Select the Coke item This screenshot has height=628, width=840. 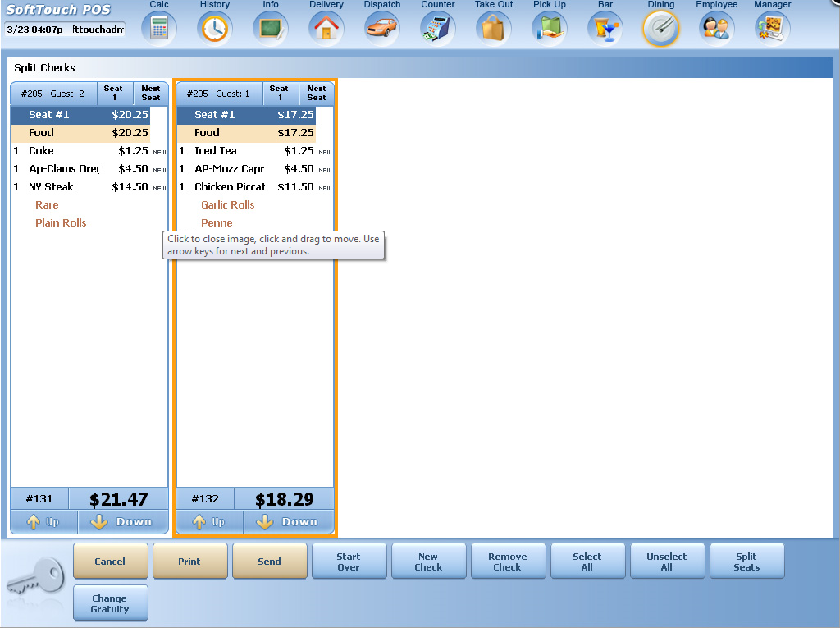pos(89,151)
